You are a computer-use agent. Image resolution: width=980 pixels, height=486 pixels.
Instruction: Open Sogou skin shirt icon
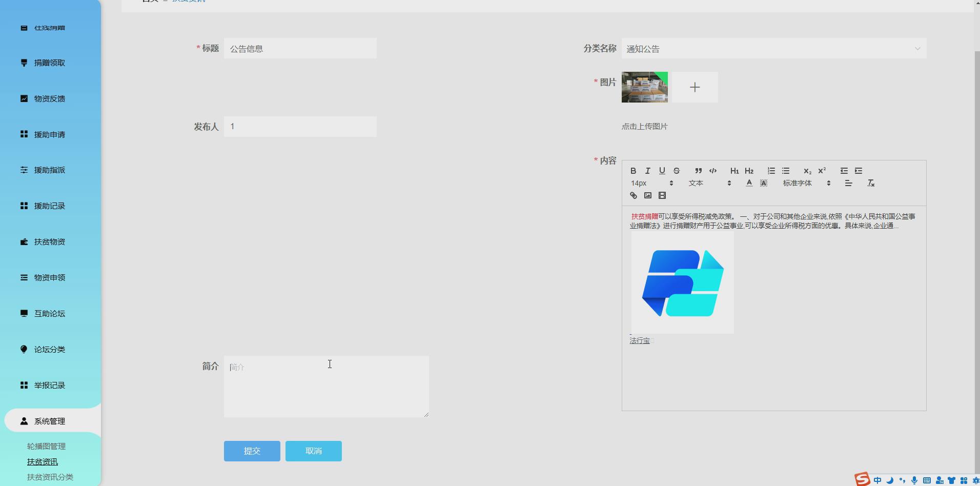pyautogui.click(x=951, y=480)
